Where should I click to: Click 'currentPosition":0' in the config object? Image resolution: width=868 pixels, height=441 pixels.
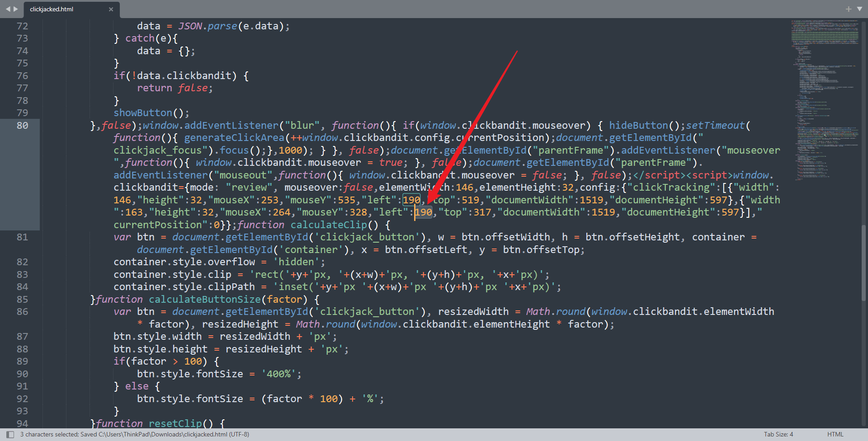tap(166, 225)
